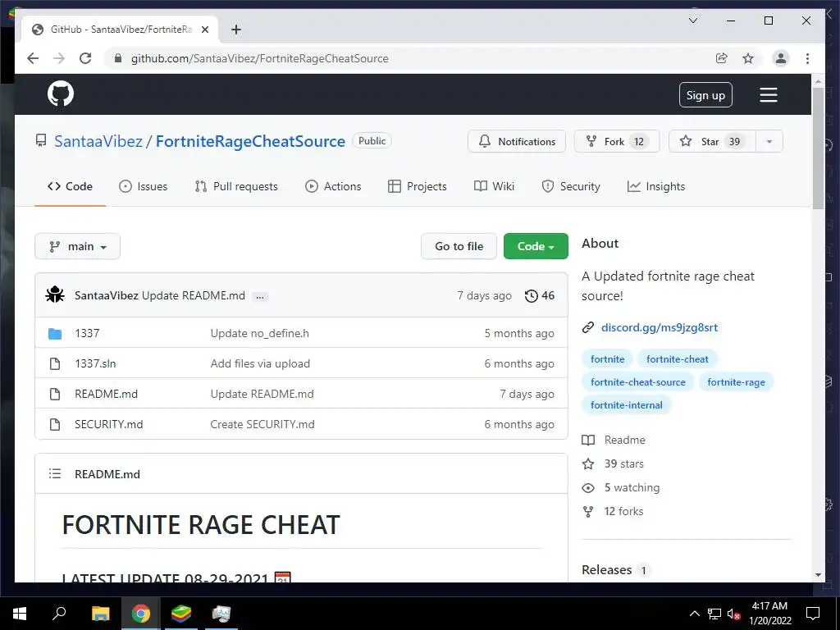Click the Chrome back arrow
The width and height of the screenshot is (840, 630).
pos(33,58)
